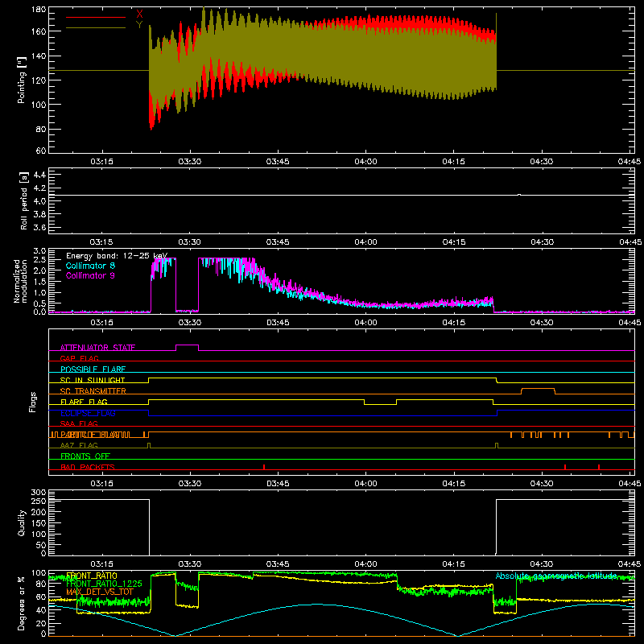644x644 pixels.
Task: Click the SC_TRANSMITTER flag label
Action: [x=93, y=391]
